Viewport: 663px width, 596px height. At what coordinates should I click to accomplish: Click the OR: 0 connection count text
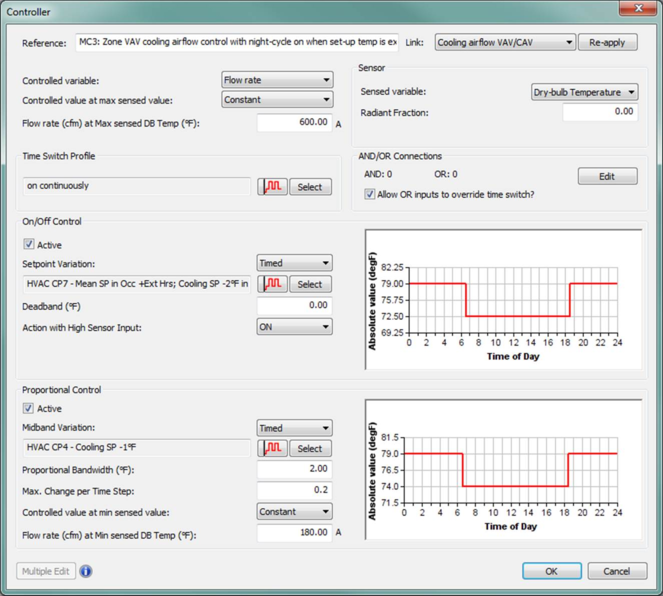point(446,174)
